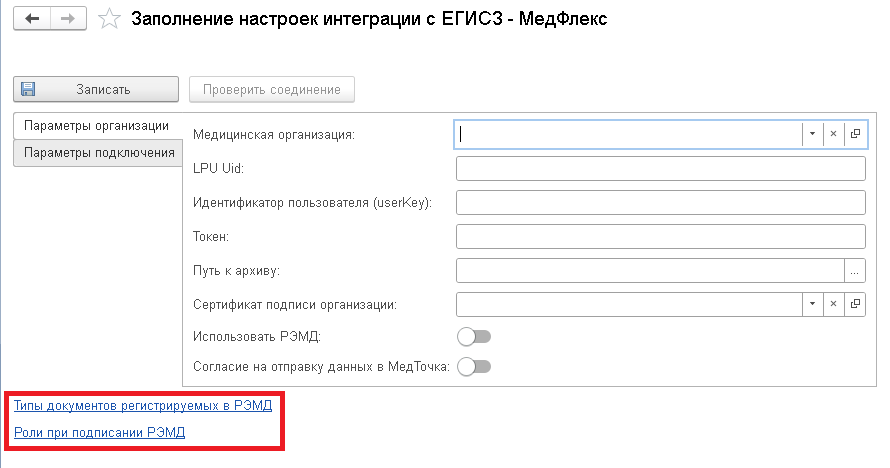This screenshot has height=468, width=890.
Task: Open Типы документов регистрируемых в РЭМД link
Action: (142, 405)
